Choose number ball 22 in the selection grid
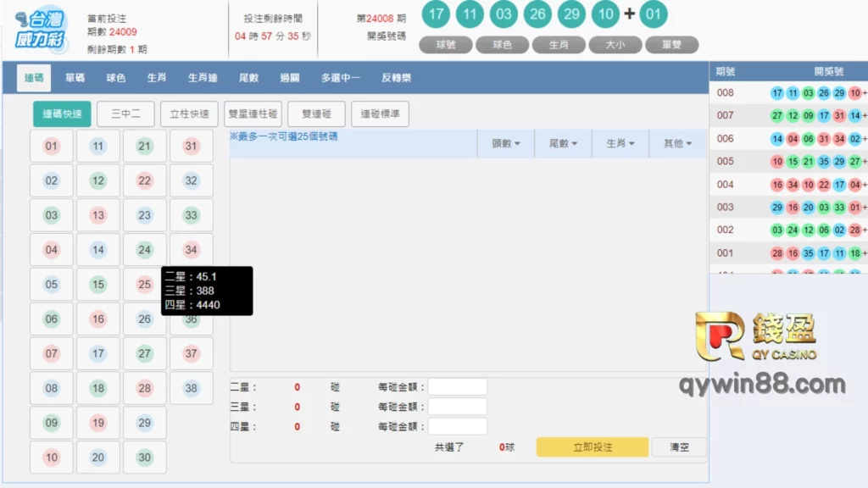 pyautogui.click(x=145, y=180)
